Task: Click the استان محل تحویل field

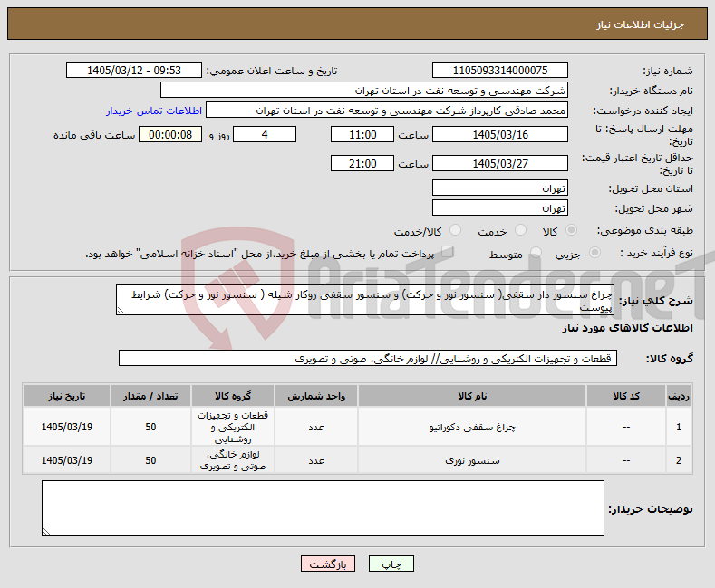Action: [499, 188]
